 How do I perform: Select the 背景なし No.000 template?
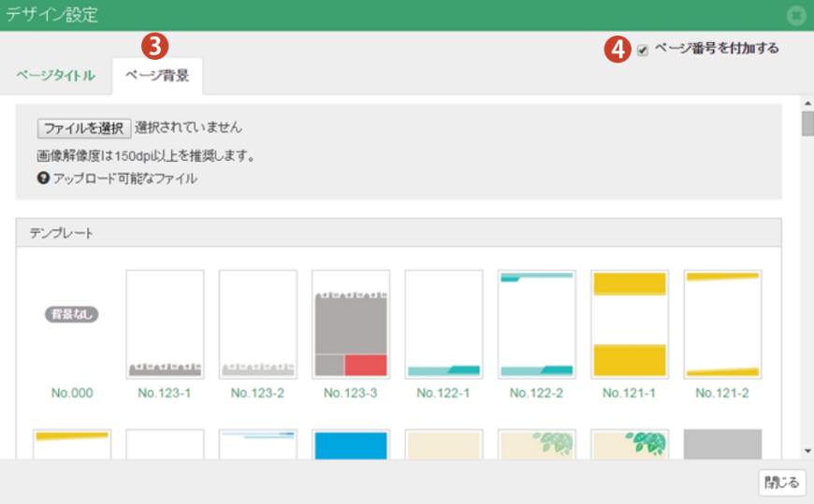[x=72, y=315]
